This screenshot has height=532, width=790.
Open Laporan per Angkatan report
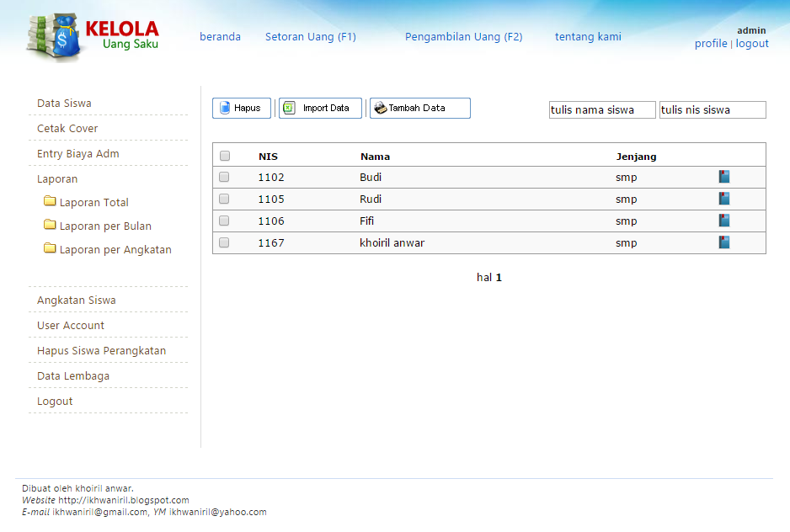coord(115,250)
